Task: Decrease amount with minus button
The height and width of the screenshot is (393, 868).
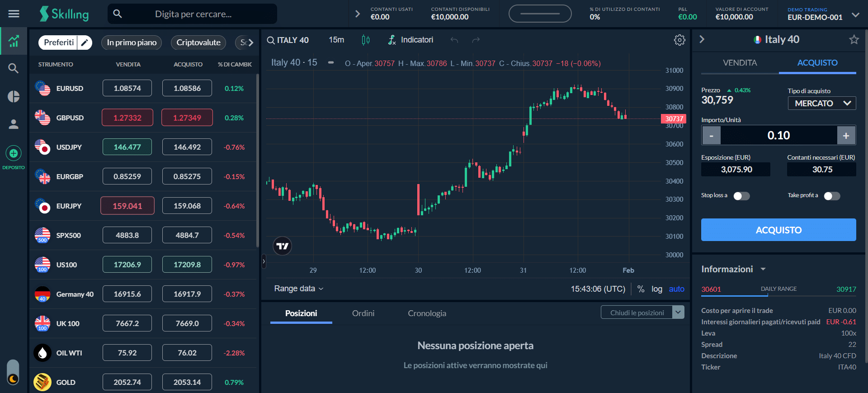Action: point(712,135)
